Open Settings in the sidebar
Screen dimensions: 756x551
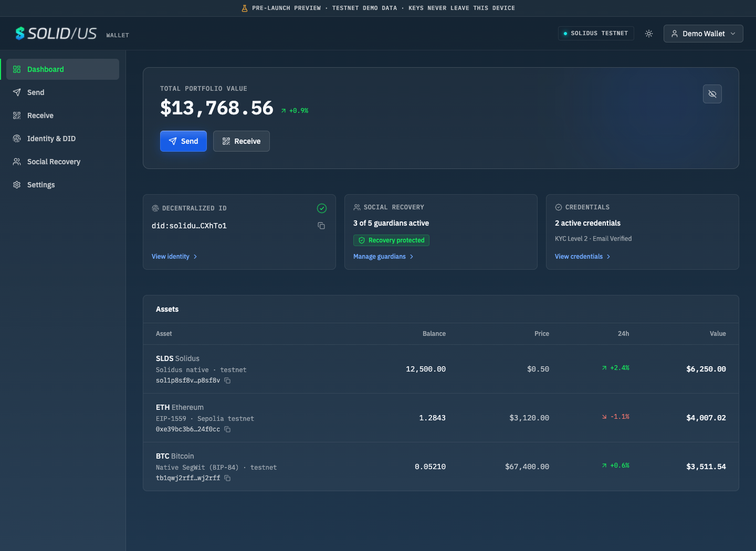point(62,185)
